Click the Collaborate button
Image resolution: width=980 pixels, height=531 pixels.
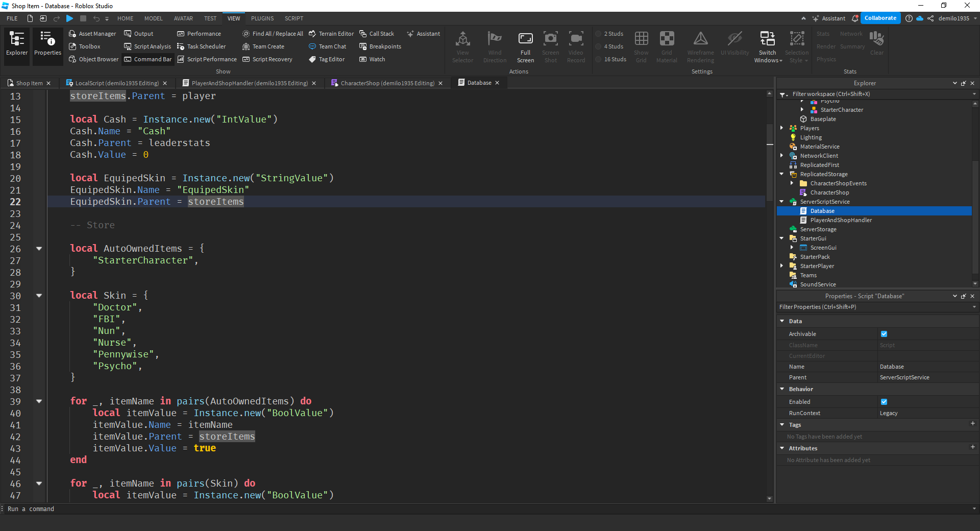[880, 18]
